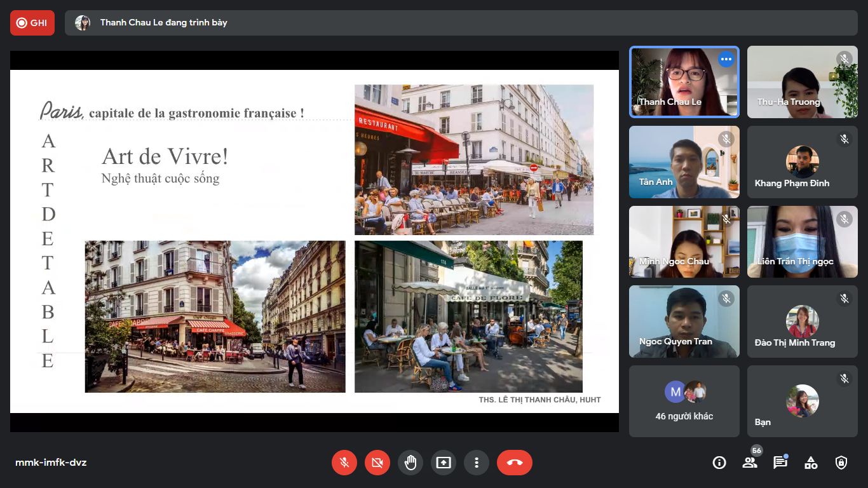Select your own tile labeled Bạn
The height and width of the screenshot is (488, 868).
coord(803,401)
